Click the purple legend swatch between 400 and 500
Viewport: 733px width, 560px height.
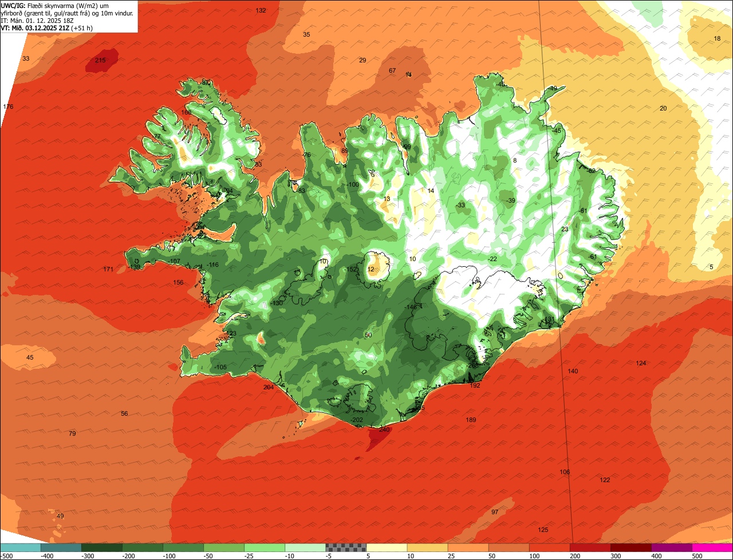point(672,547)
